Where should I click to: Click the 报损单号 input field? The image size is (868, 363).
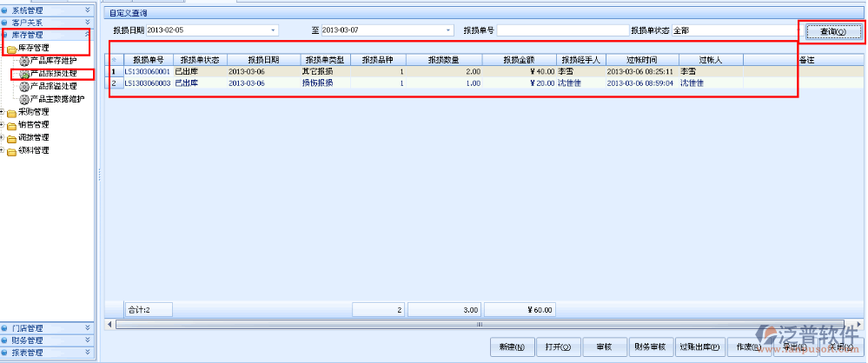561,30
